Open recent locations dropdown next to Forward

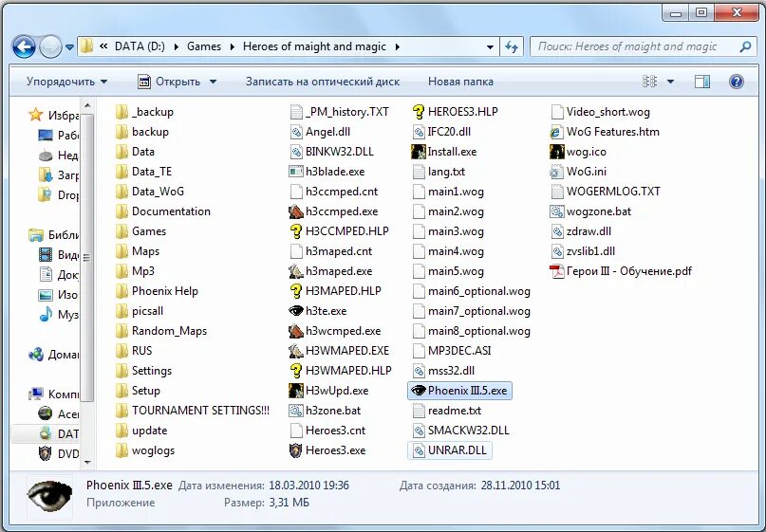tap(69, 47)
